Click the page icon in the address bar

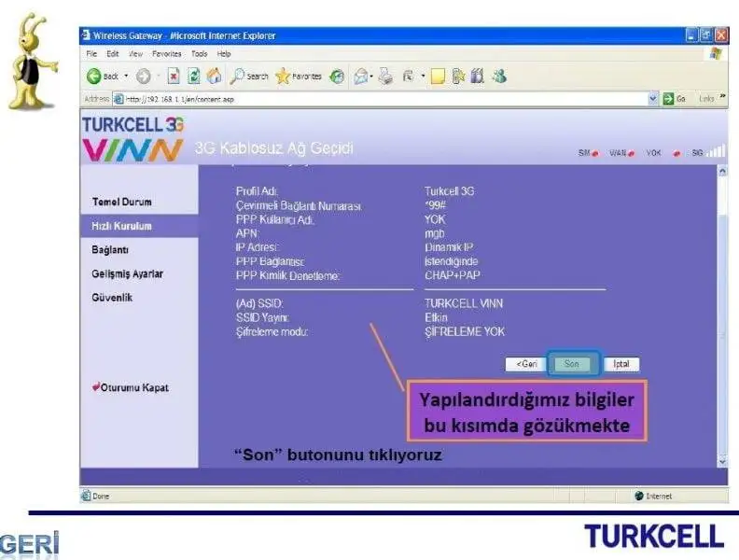(119, 99)
